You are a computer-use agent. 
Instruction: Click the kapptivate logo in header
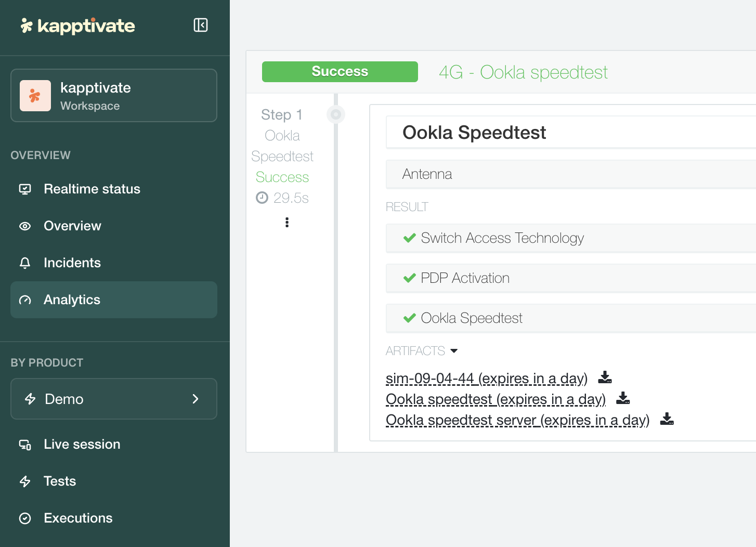78,25
